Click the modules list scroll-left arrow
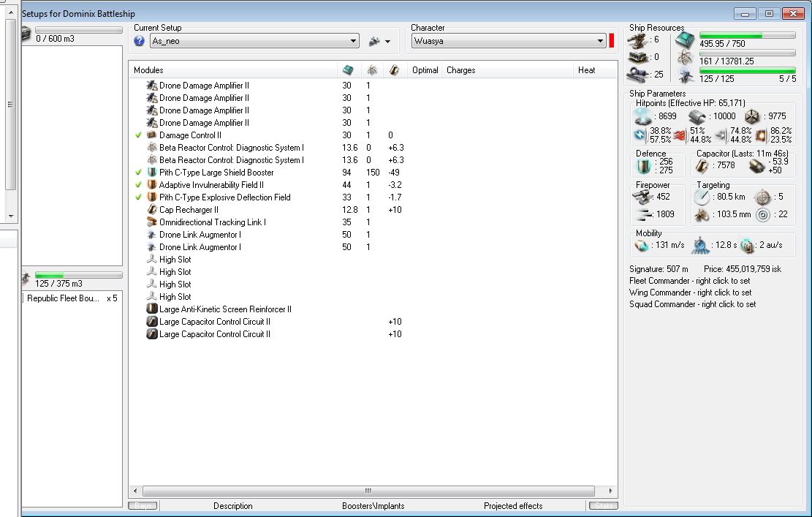 [x=135, y=491]
